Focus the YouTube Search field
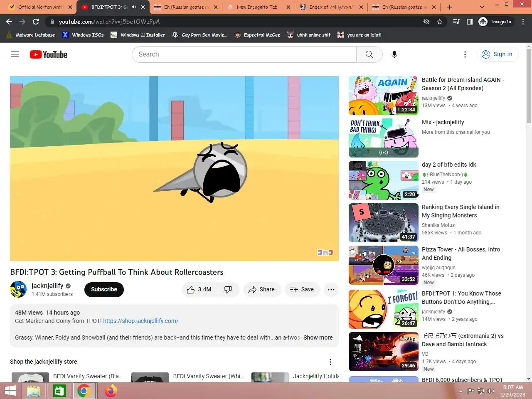 click(244, 54)
